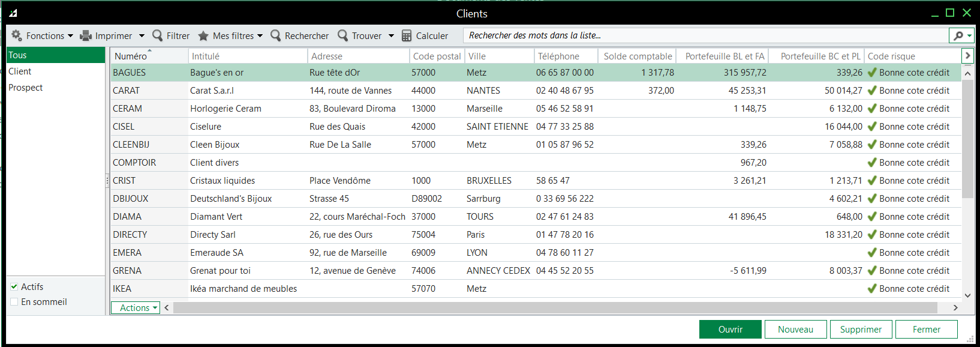Click the green checkmark icon on the IKEA row

click(872, 289)
